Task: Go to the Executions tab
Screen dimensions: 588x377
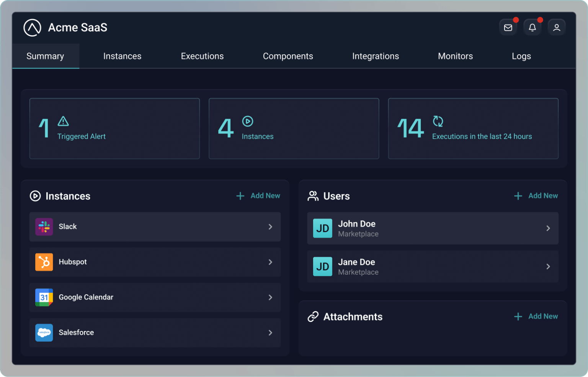Action: pyautogui.click(x=202, y=56)
